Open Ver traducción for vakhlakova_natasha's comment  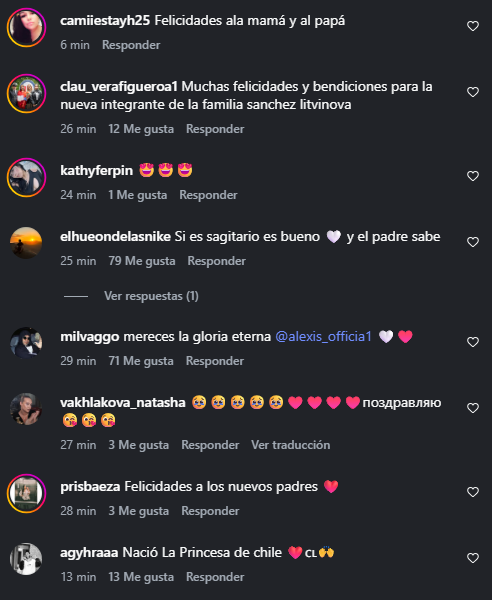(x=290, y=445)
